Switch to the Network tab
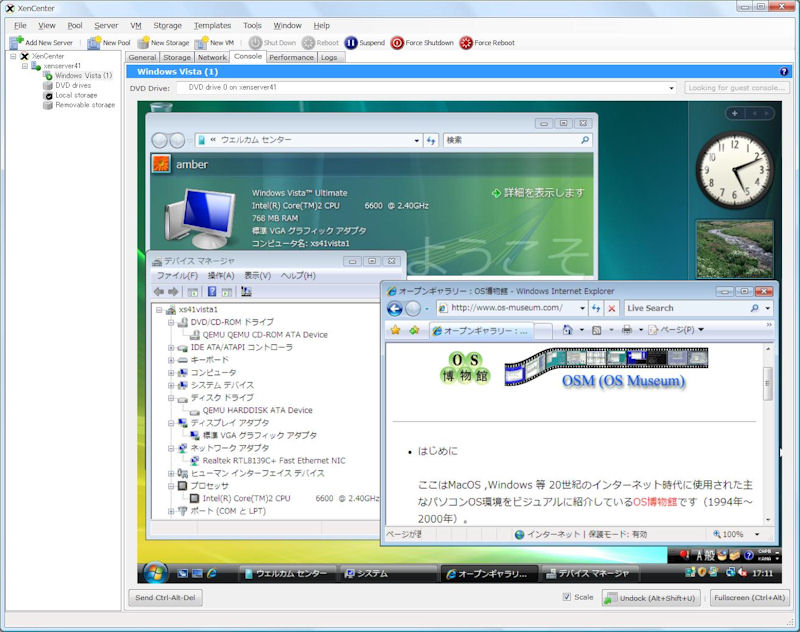The image size is (800, 632). pos(212,58)
